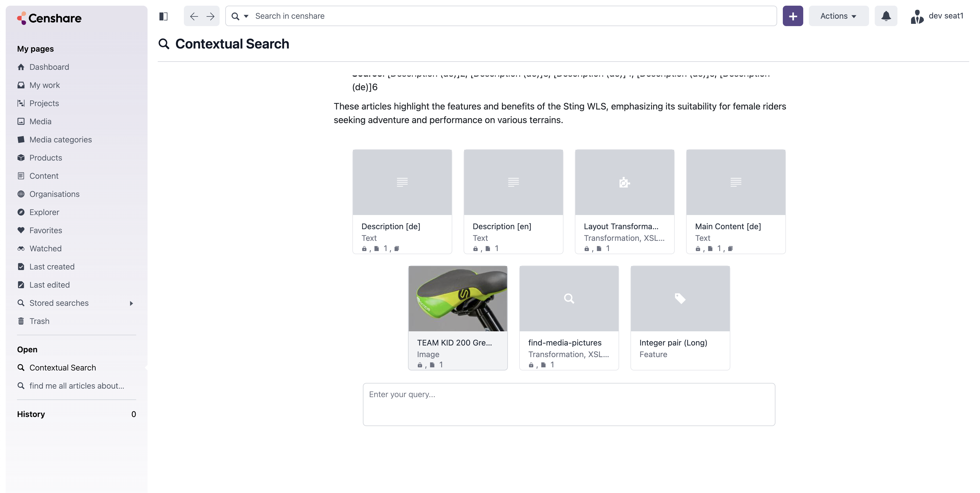Open the notifications bell
Viewport: 980px width, 493px height.
click(x=886, y=16)
